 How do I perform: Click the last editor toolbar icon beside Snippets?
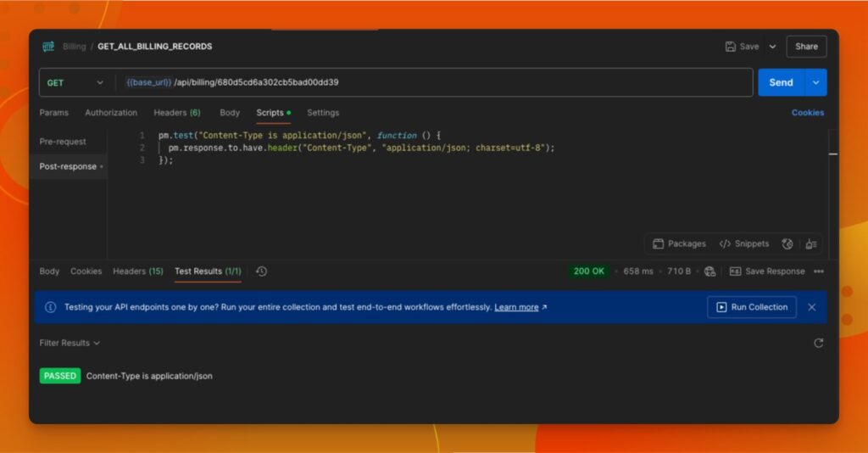coord(811,243)
